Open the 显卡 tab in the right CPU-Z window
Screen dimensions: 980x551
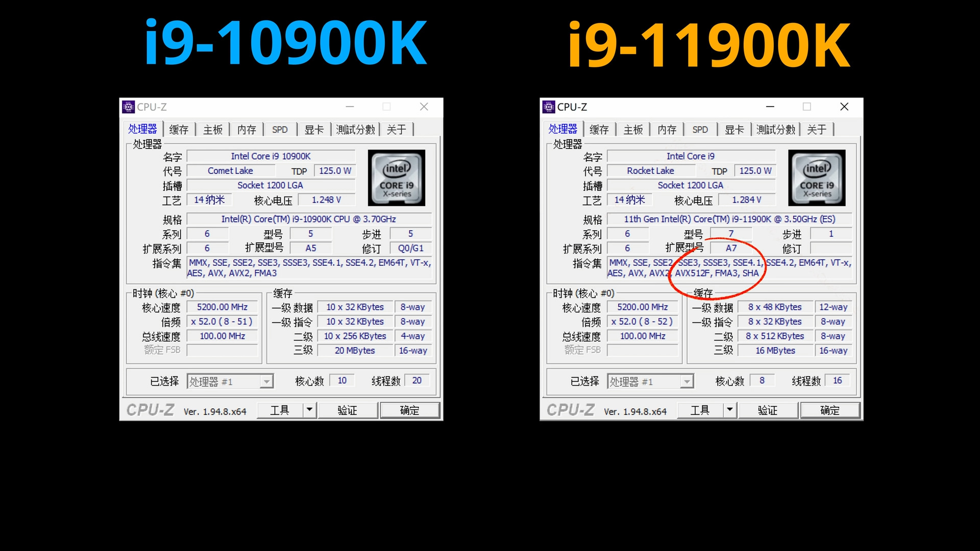point(734,130)
